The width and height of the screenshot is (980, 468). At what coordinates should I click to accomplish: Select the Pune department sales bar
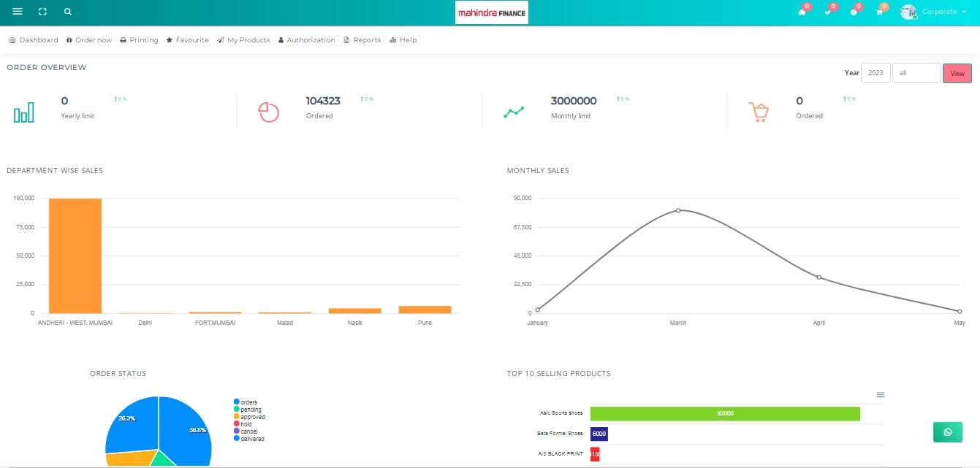click(425, 310)
